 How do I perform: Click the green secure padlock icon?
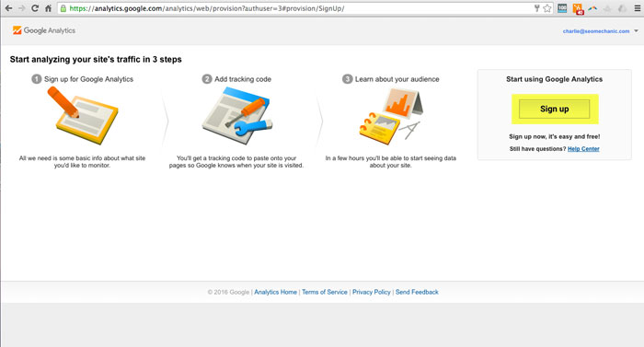(x=63, y=8)
